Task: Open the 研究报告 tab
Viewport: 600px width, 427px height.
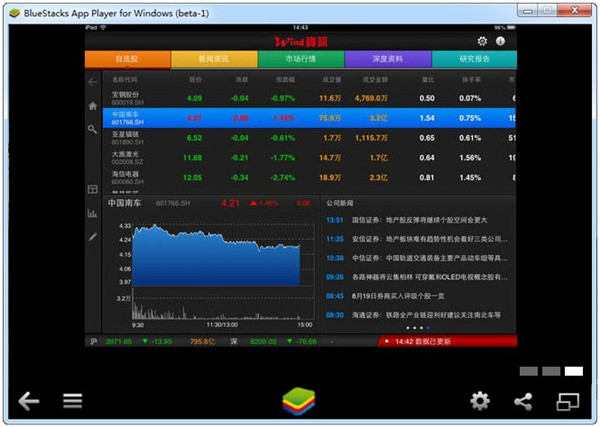Action: [x=474, y=59]
